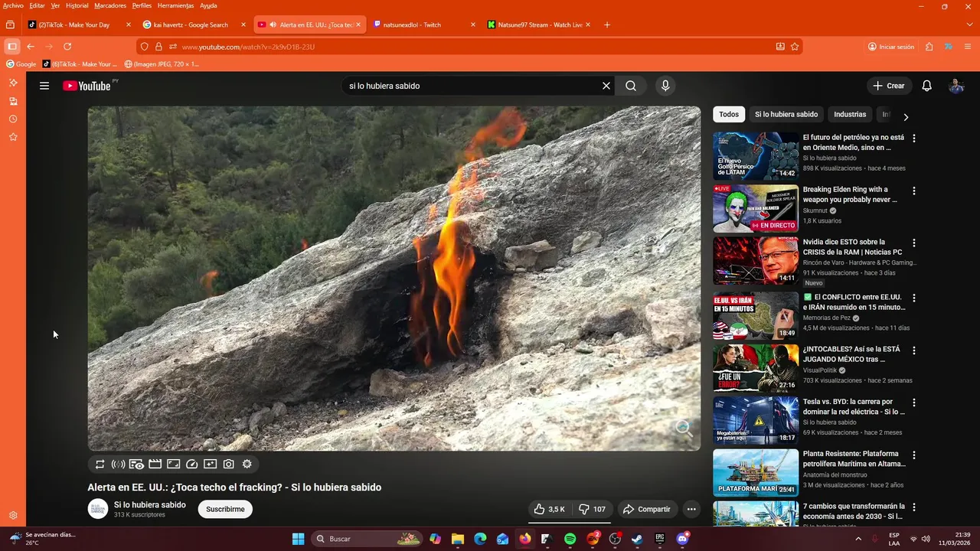980x551 pixels.
Task: Open YouTube notifications bell
Action: pyautogui.click(x=926, y=86)
